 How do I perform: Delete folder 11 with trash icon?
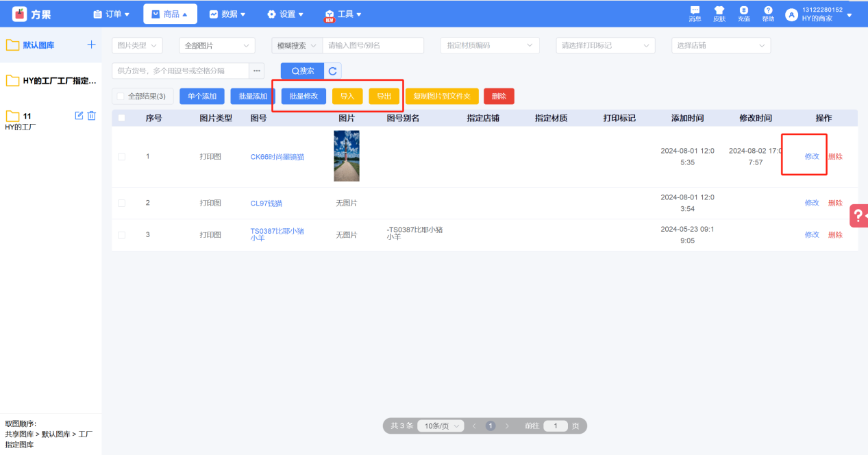pyautogui.click(x=92, y=116)
